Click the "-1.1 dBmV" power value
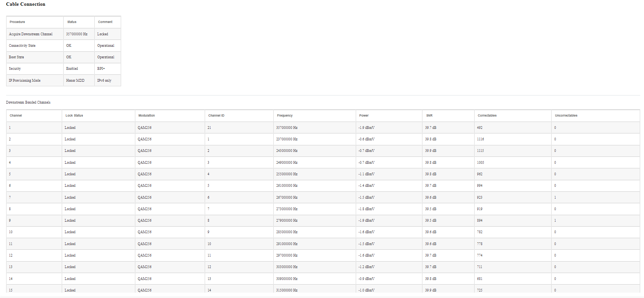The image size is (644, 298). pos(366,174)
